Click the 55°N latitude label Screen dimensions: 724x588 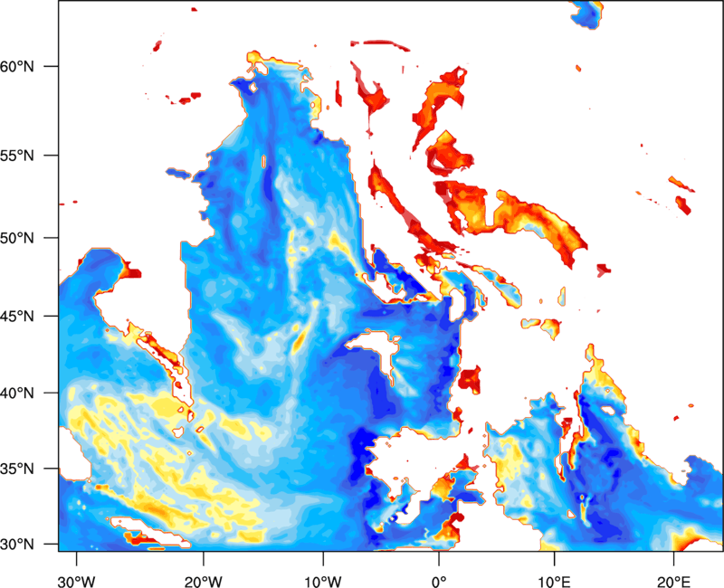(17, 155)
